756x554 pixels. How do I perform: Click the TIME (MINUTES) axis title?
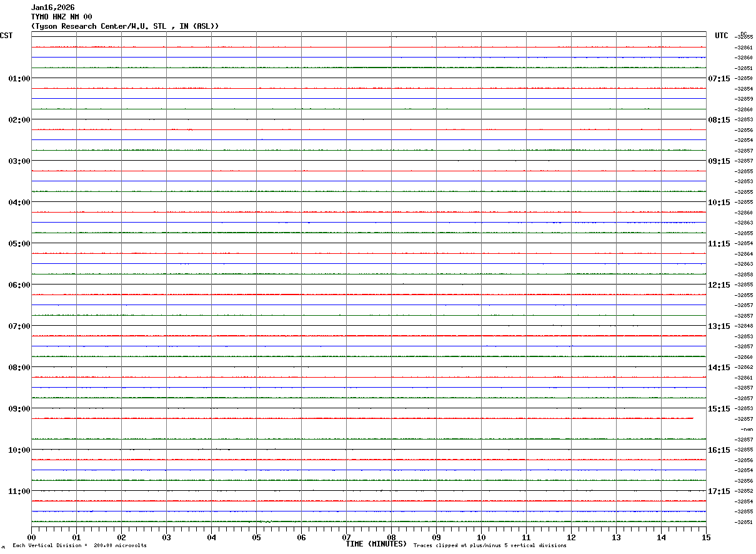pos(376,544)
